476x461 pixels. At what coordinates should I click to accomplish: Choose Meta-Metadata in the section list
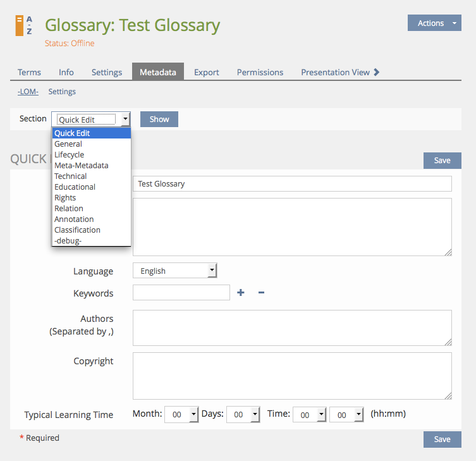coord(81,166)
